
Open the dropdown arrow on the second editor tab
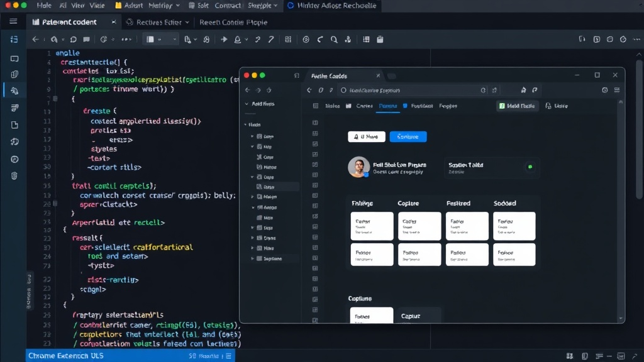pyautogui.click(x=187, y=22)
